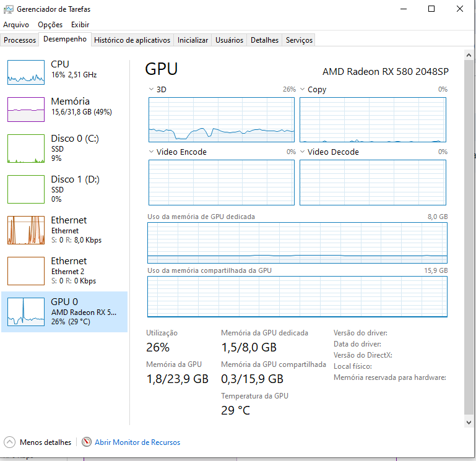Click the 3D utilization graph
This screenshot has height=461, width=476.
click(x=222, y=119)
